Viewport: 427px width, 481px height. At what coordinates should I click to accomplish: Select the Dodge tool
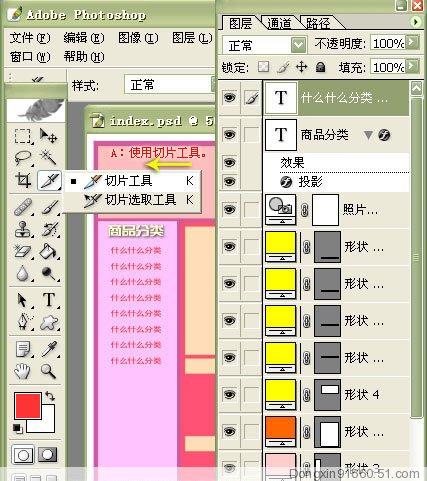click(49, 273)
